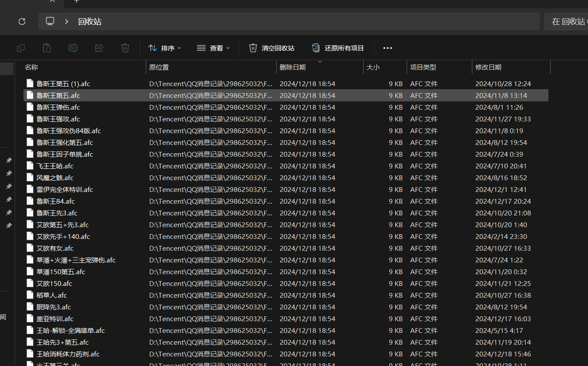
Task: Select the file 鲁斯王先3.afc
Action: [x=286, y=213]
